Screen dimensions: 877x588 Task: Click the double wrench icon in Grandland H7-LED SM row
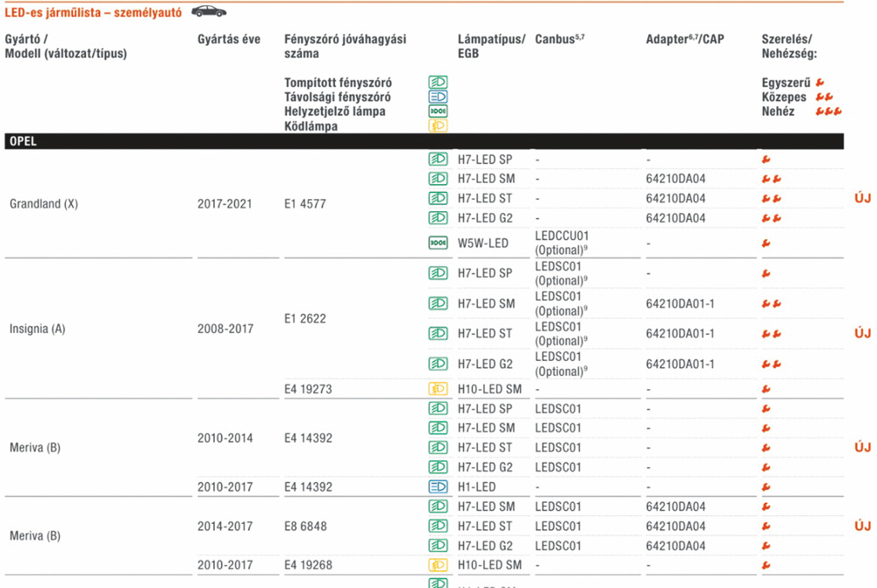[x=771, y=179]
